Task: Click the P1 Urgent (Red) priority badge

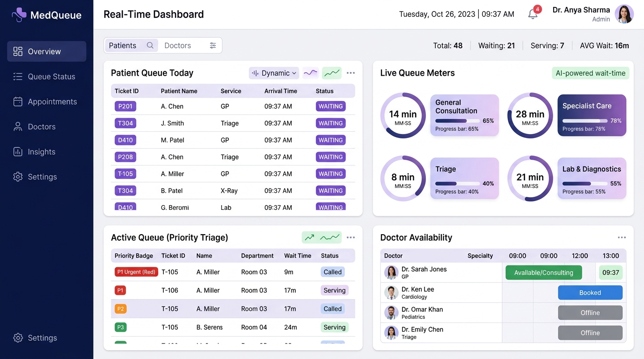Action: click(136, 272)
